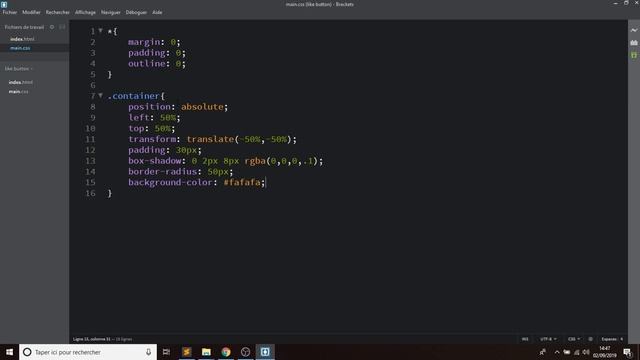The height and width of the screenshot is (360, 640).
Task: Click the lint status circle in status bar
Action: [590, 339]
